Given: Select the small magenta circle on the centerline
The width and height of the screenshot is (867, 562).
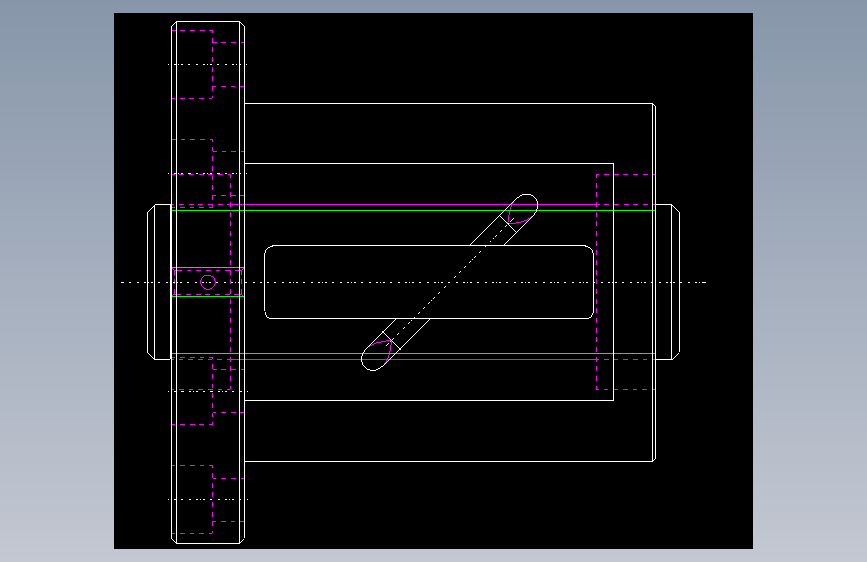Looking at the screenshot, I should (x=208, y=282).
